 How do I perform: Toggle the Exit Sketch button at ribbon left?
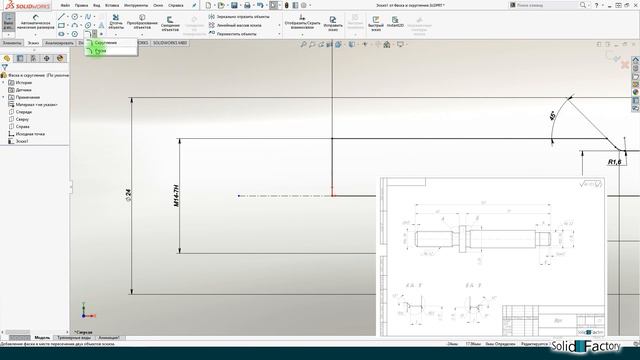(8, 21)
